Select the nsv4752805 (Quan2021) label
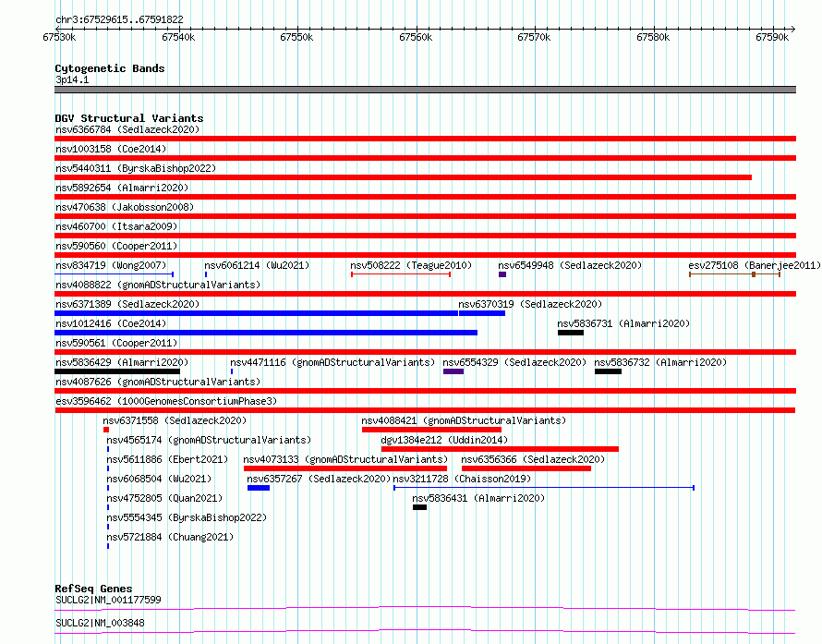The height and width of the screenshot is (644, 822). click(x=164, y=498)
